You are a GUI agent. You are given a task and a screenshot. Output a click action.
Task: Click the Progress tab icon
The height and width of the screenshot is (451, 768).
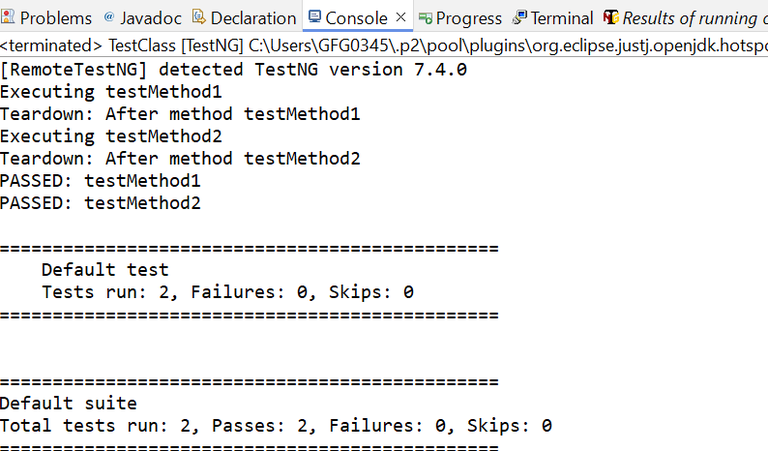coord(425,18)
